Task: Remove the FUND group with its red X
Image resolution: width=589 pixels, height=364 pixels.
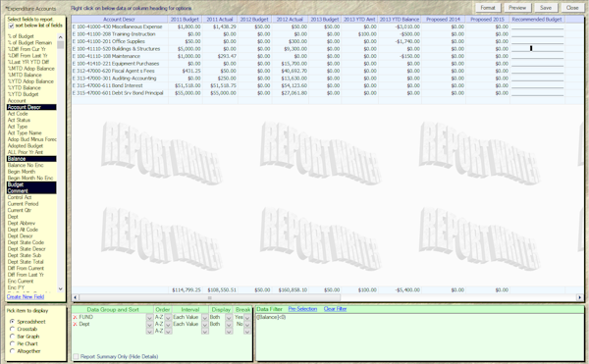Action: click(x=75, y=317)
